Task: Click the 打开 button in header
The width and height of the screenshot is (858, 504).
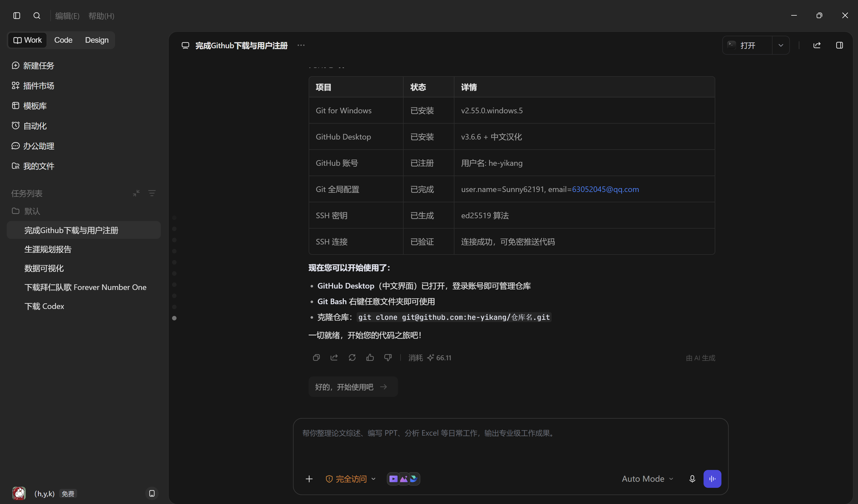Action: click(x=747, y=45)
